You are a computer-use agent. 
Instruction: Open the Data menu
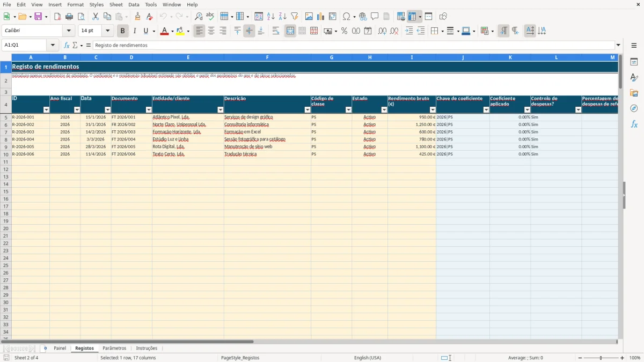[134, 4]
